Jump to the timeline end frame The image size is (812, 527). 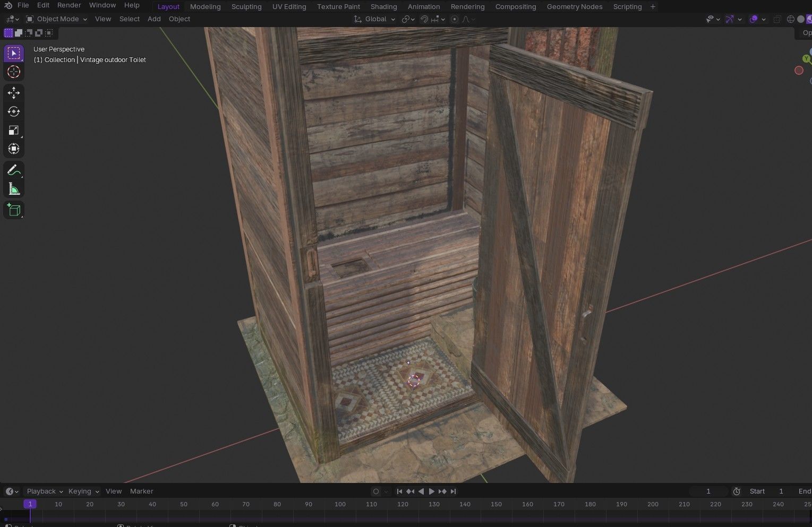[x=453, y=491]
